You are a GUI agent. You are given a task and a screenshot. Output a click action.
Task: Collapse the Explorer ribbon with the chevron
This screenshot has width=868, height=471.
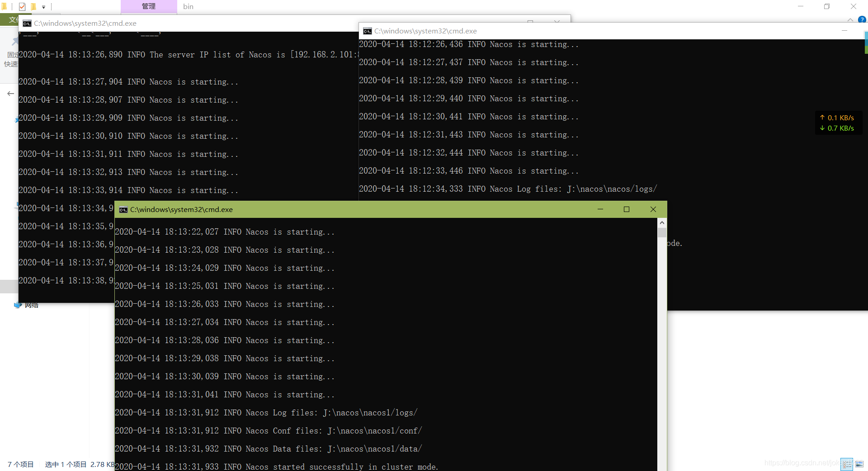(850, 20)
